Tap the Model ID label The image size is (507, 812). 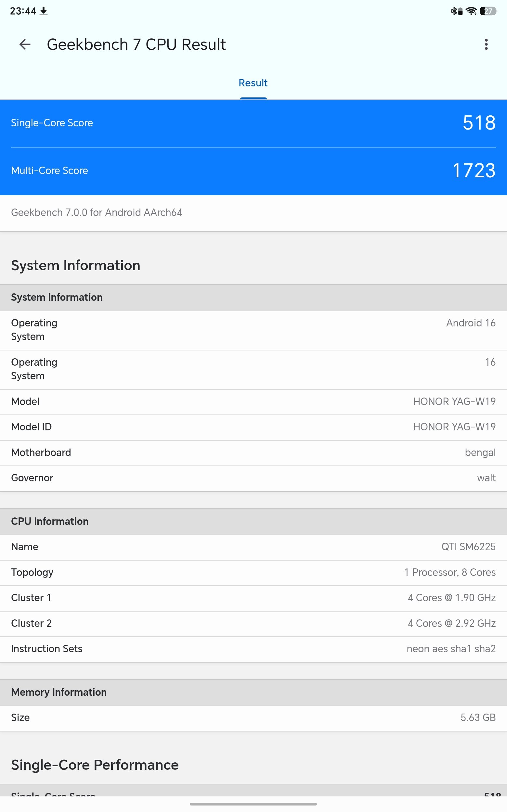coord(31,427)
